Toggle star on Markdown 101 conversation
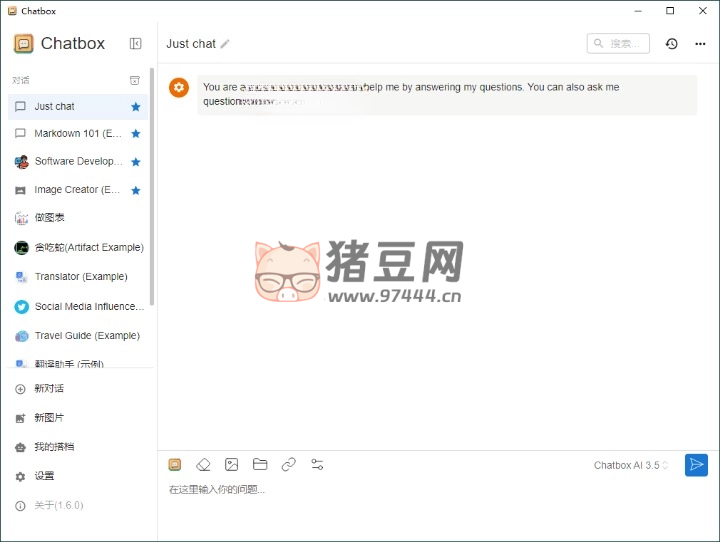720x542 pixels. pos(136,134)
